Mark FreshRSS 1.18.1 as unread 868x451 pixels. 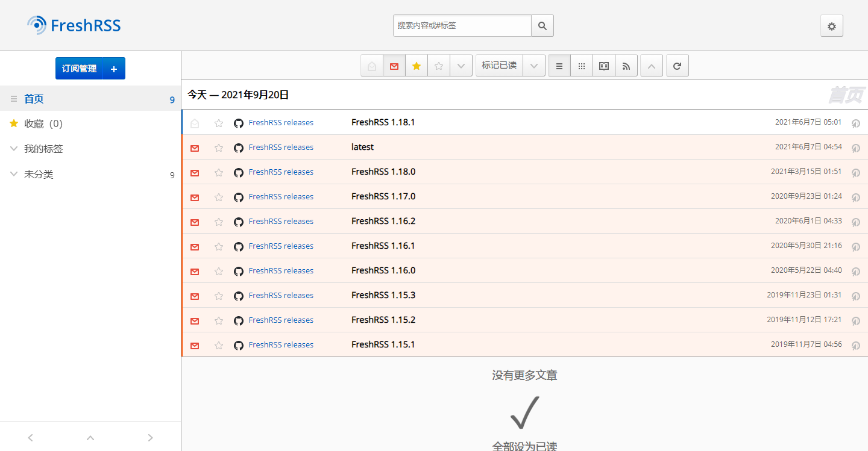(195, 123)
